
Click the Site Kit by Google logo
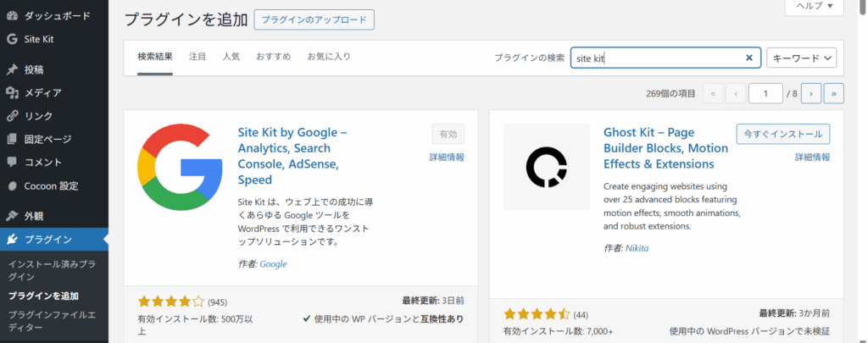(180, 167)
